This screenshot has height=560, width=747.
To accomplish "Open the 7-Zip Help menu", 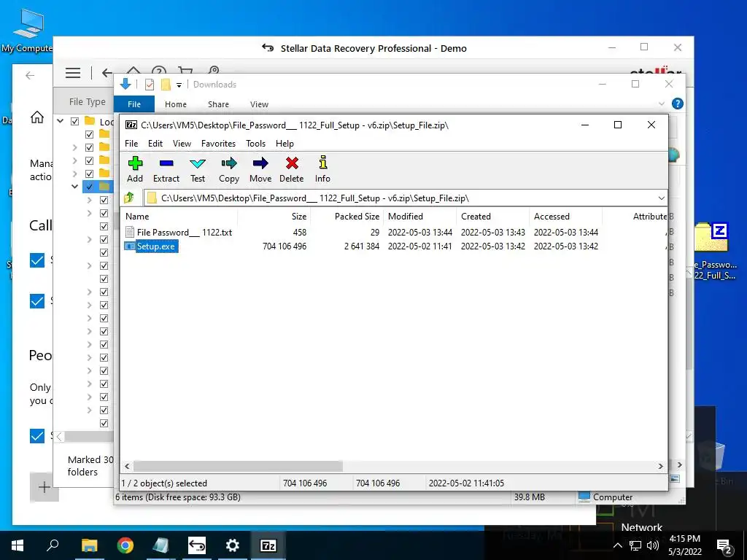I will coord(285,144).
